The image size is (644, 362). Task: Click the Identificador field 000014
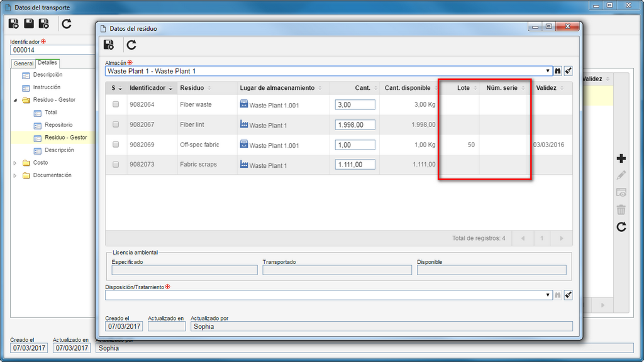53,50
